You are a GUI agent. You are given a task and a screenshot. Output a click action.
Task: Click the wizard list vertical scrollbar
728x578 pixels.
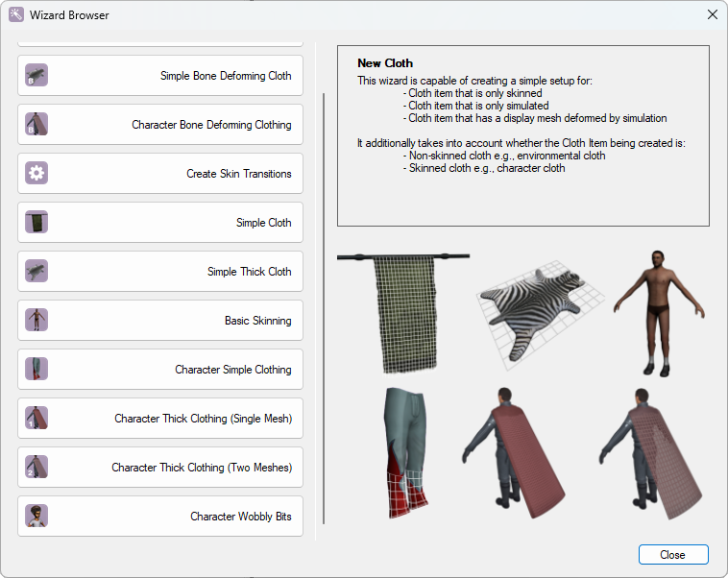(x=324, y=309)
